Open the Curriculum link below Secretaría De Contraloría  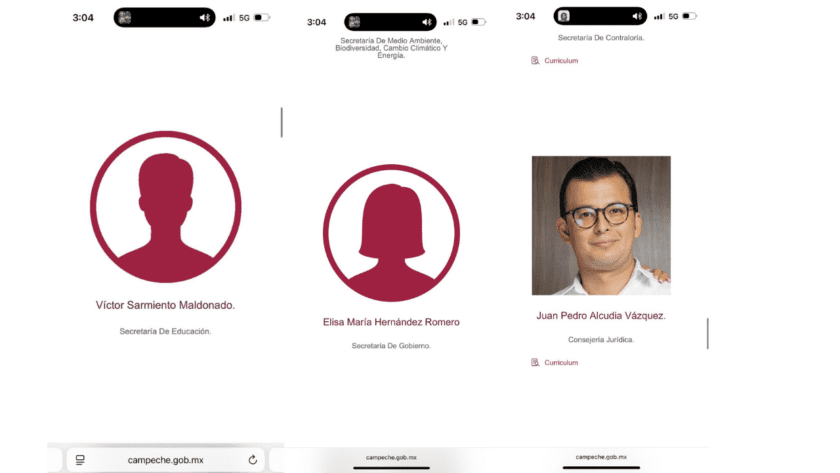[561, 61]
